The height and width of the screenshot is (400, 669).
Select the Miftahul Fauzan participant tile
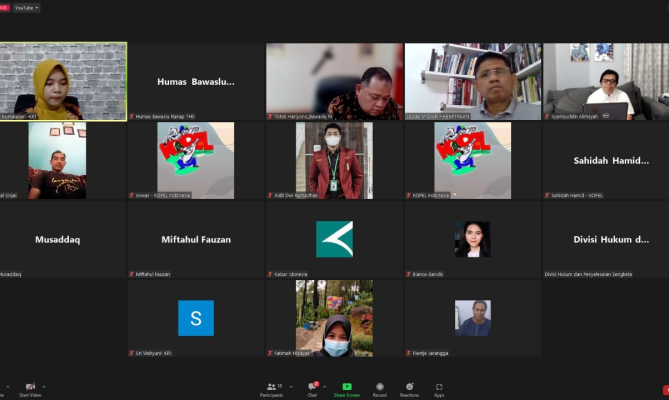(196, 239)
